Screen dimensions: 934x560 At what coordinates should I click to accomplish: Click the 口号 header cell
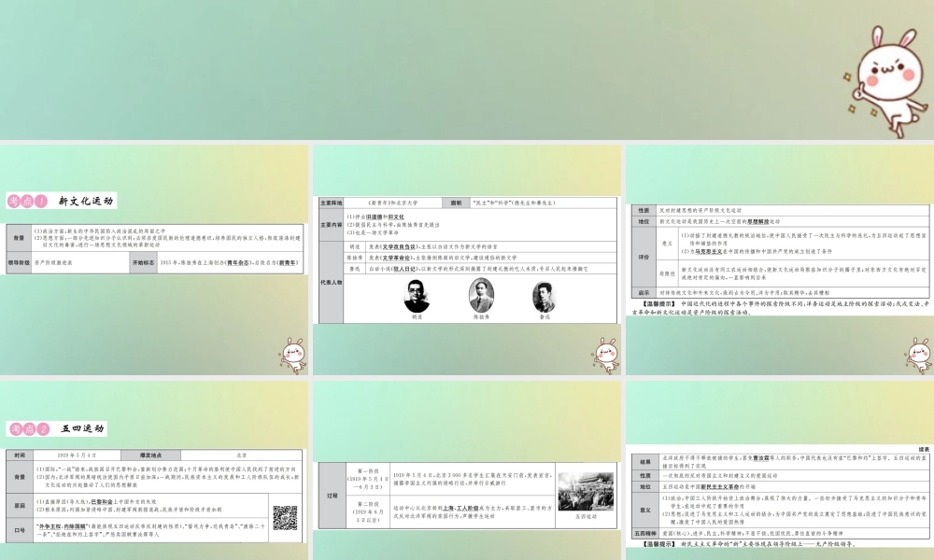click(x=20, y=530)
